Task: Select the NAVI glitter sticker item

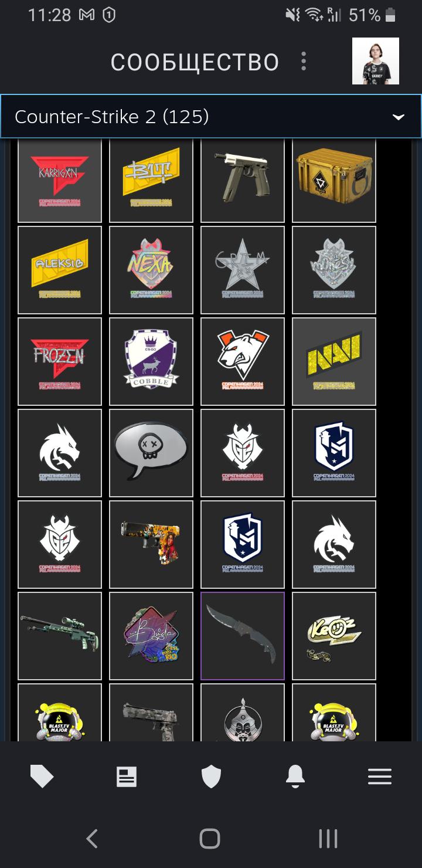Action: pos(334,362)
